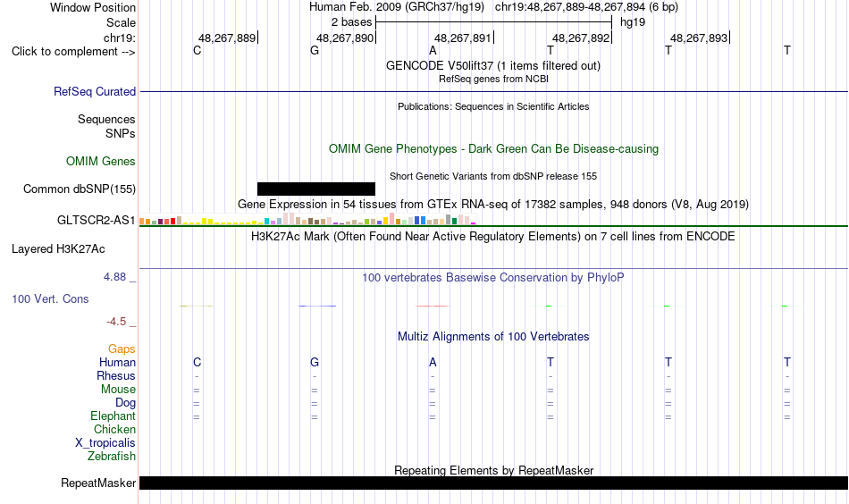The image size is (849, 504).
Task: Click the black Common dbSNP(155) variant block
Action: coord(316,189)
